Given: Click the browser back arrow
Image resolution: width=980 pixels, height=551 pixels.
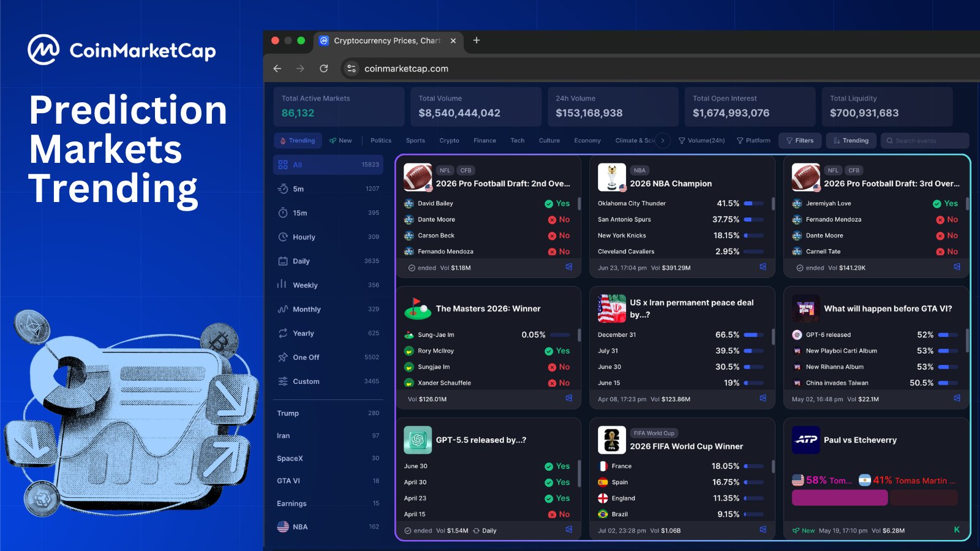Looking at the screenshot, I should pos(277,69).
